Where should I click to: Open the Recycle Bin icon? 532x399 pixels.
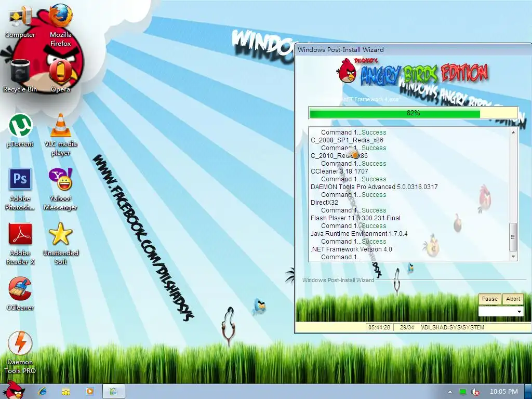[20, 76]
